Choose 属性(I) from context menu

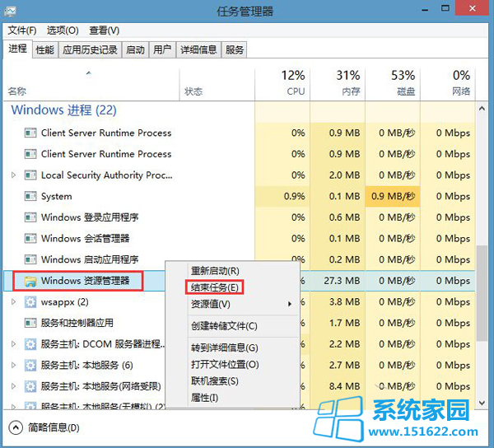pos(204,398)
